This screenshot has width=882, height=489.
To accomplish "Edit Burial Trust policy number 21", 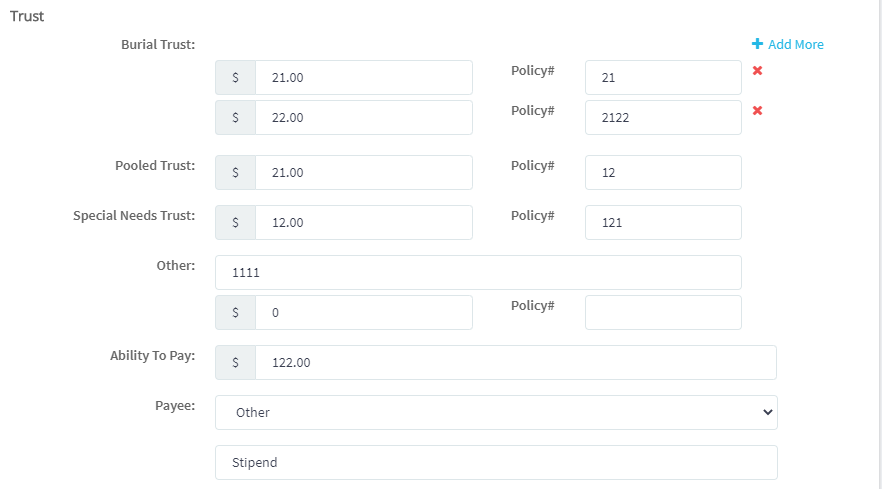I will [663, 78].
